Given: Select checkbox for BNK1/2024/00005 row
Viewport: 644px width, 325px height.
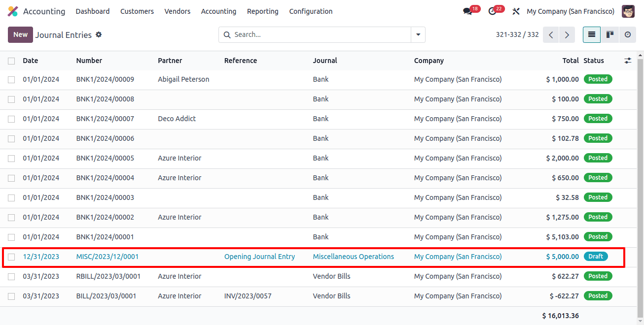Looking at the screenshot, I should (x=11, y=158).
